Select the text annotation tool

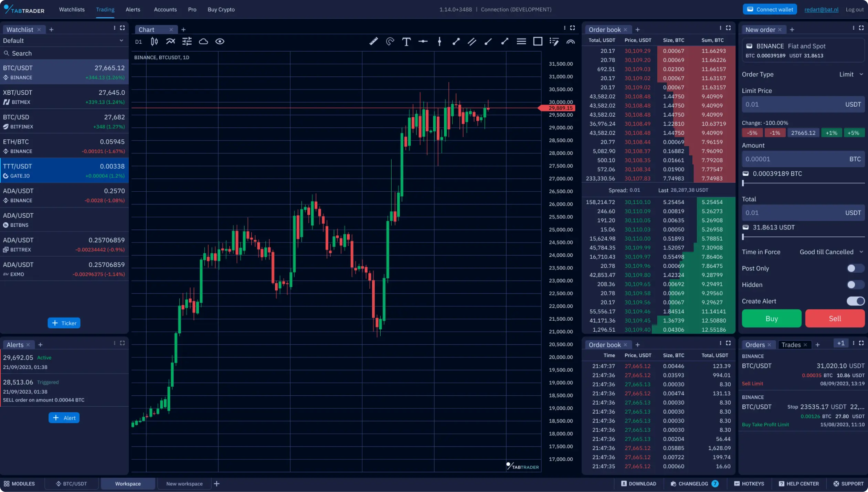[x=406, y=42]
